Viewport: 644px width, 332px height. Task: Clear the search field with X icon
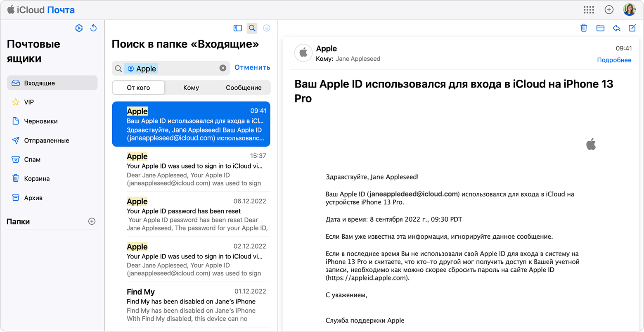pyautogui.click(x=223, y=68)
